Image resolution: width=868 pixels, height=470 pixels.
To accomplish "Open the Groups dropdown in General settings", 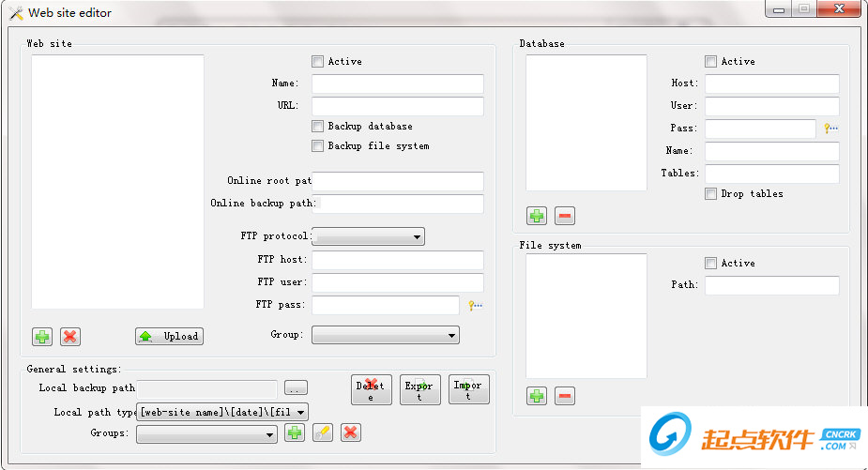I will tap(206, 434).
